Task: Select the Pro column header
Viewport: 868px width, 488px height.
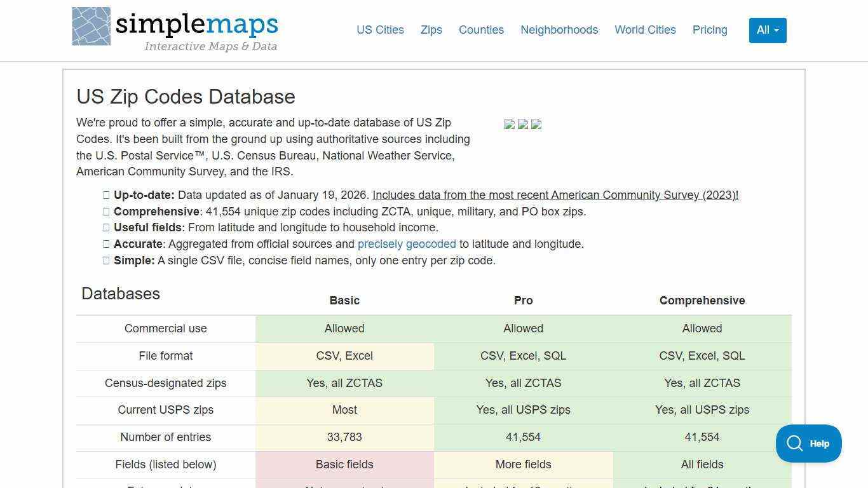Action: (523, 300)
